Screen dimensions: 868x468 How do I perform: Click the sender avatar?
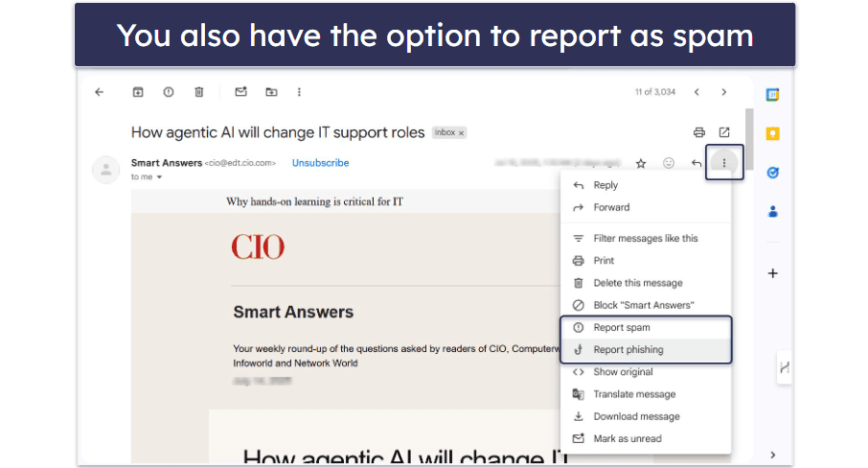[x=105, y=170]
